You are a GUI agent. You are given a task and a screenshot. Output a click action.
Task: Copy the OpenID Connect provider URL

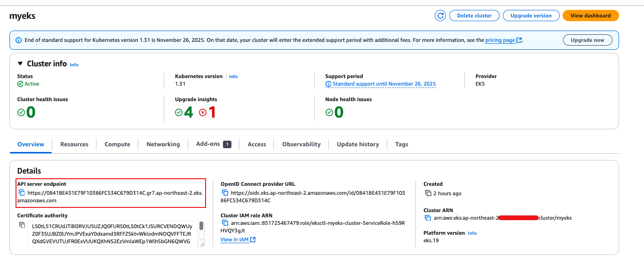tap(225, 193)
